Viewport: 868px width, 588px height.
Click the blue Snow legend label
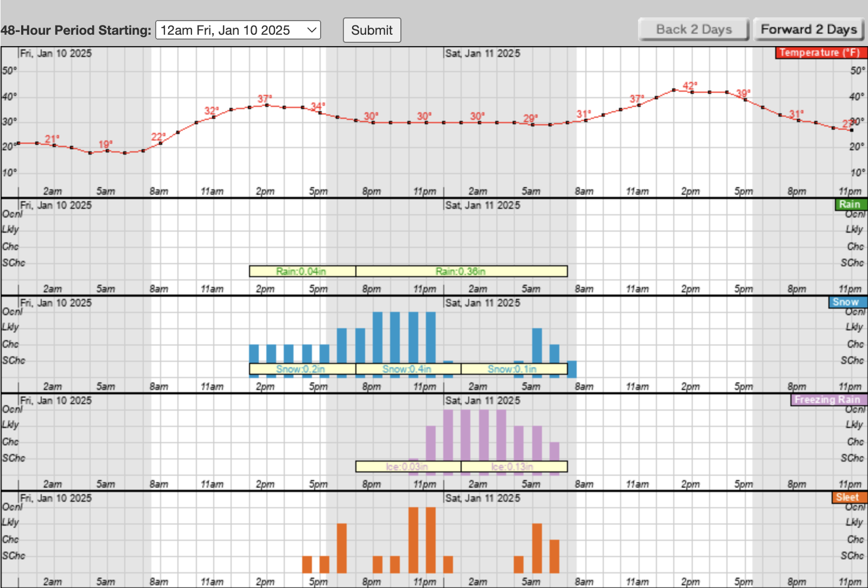(x=846, y=302)
